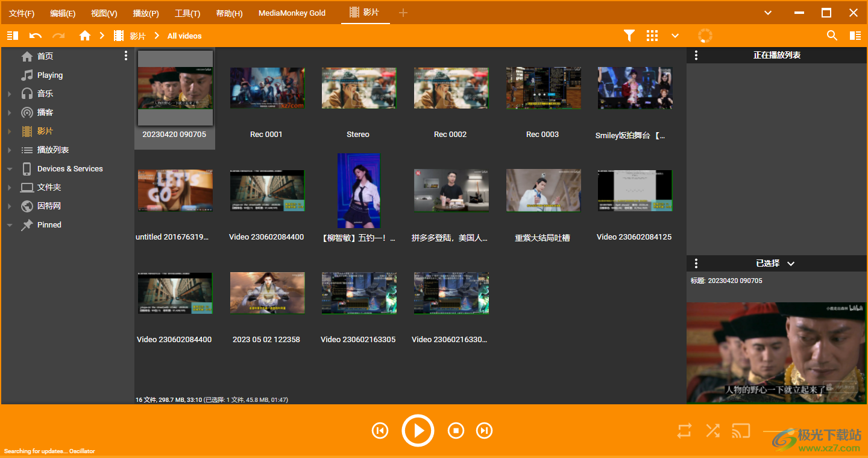Viewport: 868px width, 458px height.
Task: Open the 文件(F) menu
Action: point(22,13)
